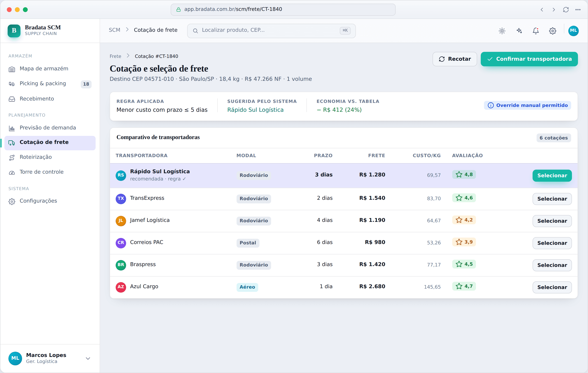This screenshot has height=373, width=588.
Task: Click the Confirmar transportadora button
Action: 529,59
